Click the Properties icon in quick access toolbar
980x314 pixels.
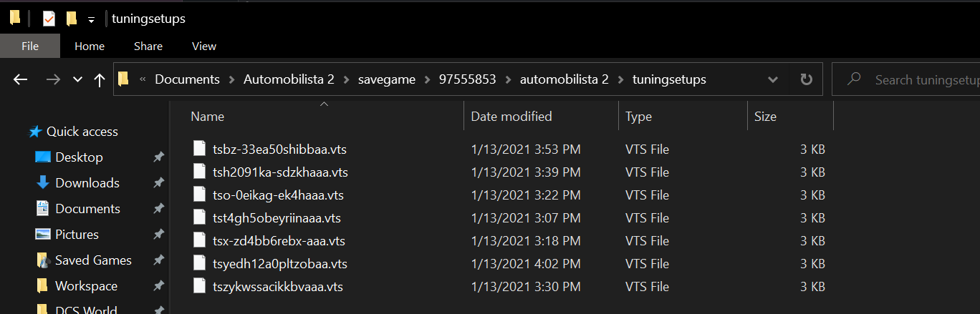point(49,19)
